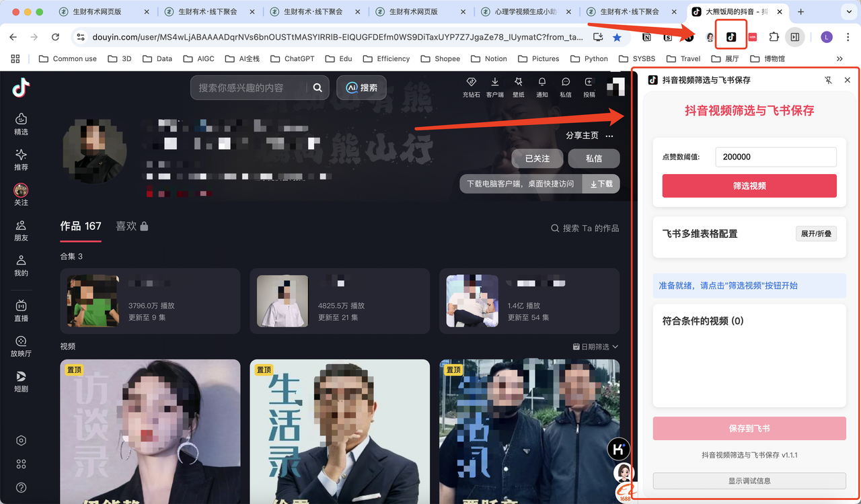Open the pinned video with 生活录 cover text
The height and width of the screenshot is (504, 861).
[340, 431]
